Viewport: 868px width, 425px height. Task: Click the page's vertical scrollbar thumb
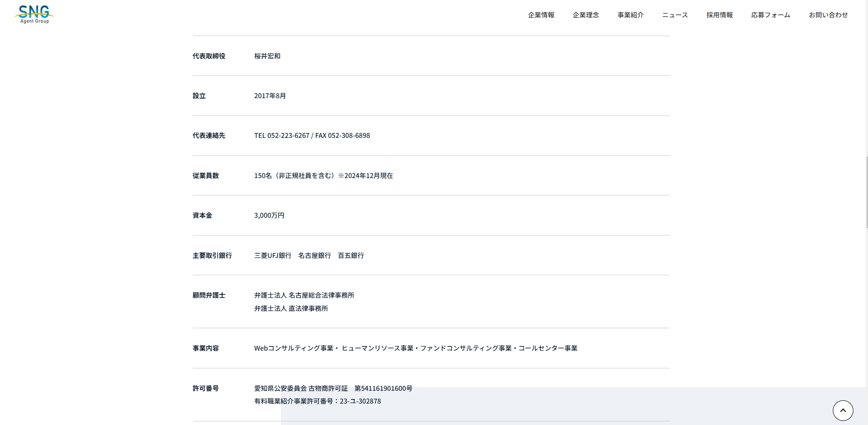pyautogui.click(x=867, y=192)
